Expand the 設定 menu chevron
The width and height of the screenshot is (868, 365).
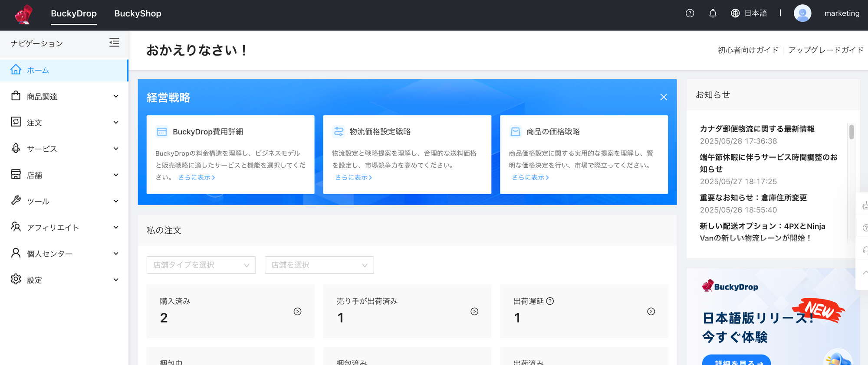116,280
